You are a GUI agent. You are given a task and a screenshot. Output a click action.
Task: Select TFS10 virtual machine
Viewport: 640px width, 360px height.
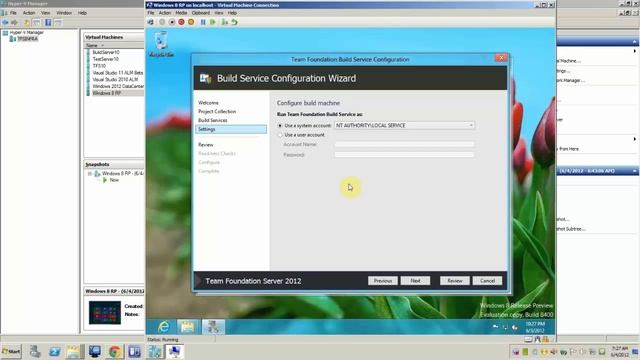point(100,66)
